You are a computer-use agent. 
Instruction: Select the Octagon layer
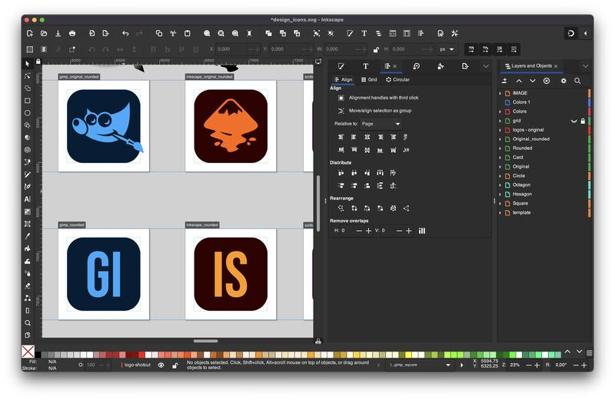[x=521, y=185]
